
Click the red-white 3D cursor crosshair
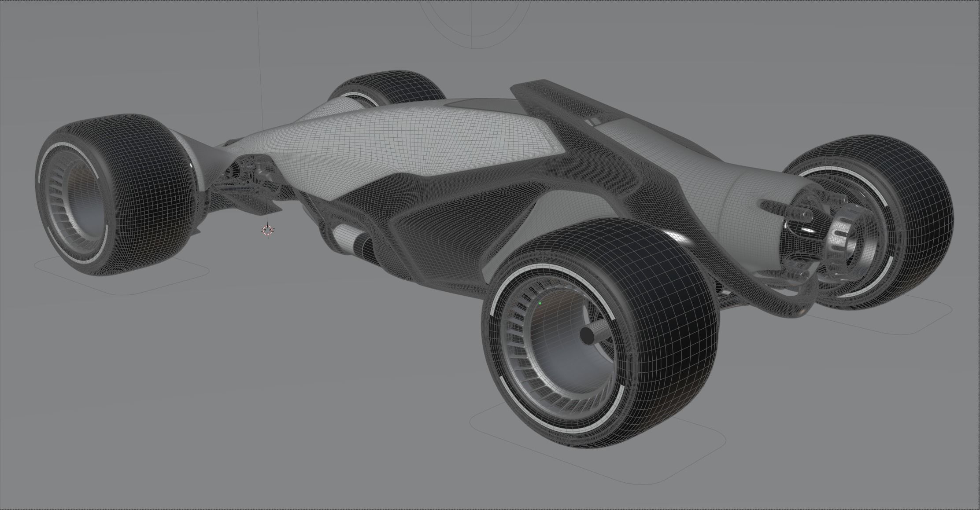click(x=268, y=231)
